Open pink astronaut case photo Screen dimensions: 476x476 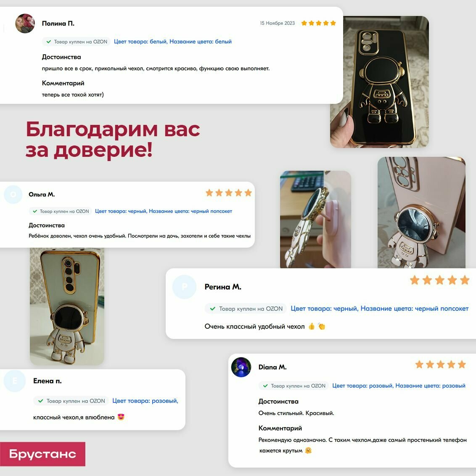[x=421, y=212]
